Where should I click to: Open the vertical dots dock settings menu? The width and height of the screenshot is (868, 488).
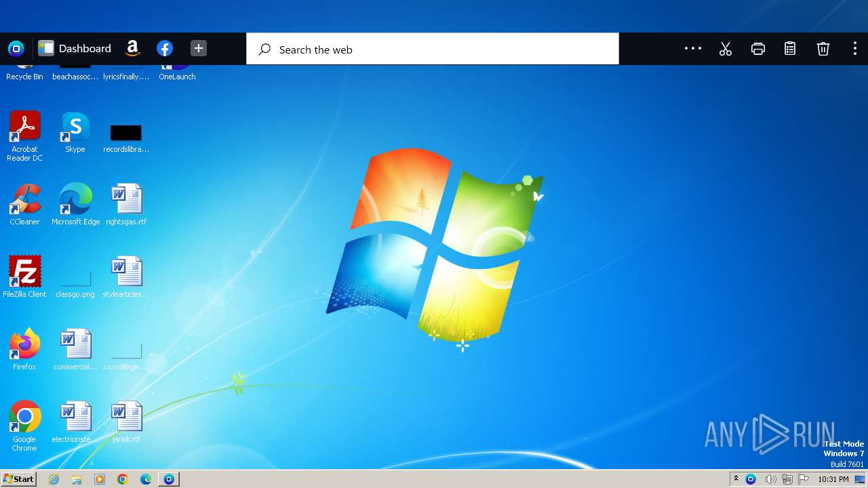[x=854, y=49]
